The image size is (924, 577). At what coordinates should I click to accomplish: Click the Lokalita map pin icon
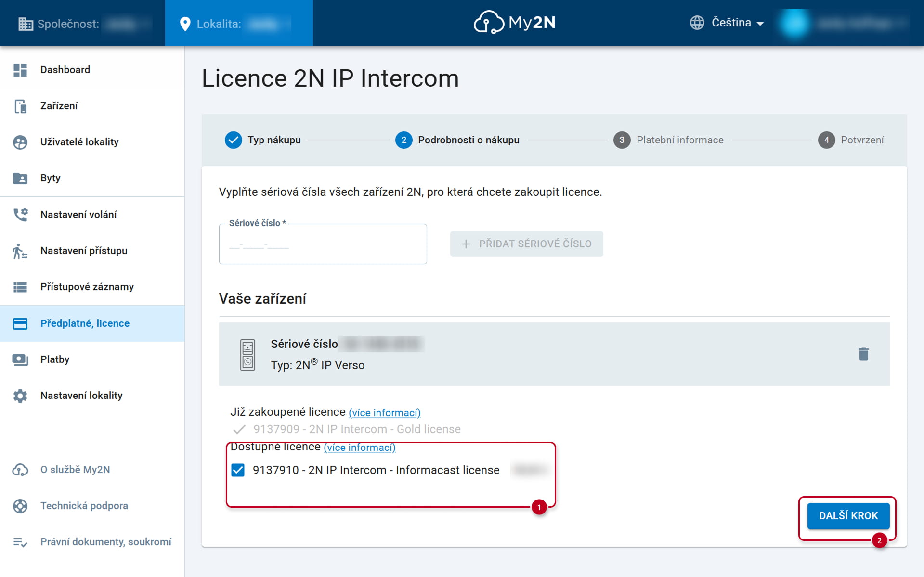point(185,24)
